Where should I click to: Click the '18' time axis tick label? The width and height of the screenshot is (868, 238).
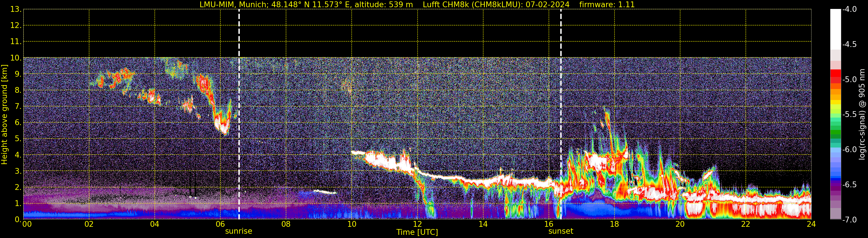(615, 224)
